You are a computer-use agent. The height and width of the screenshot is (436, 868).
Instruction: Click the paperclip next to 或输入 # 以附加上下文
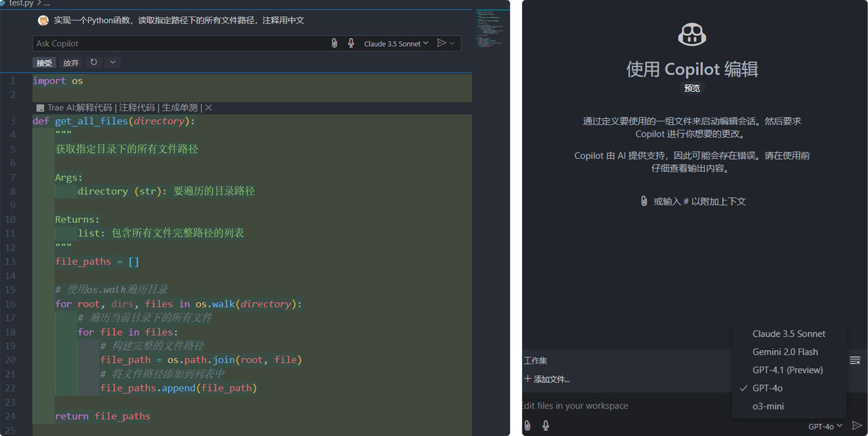coord(644,201)
